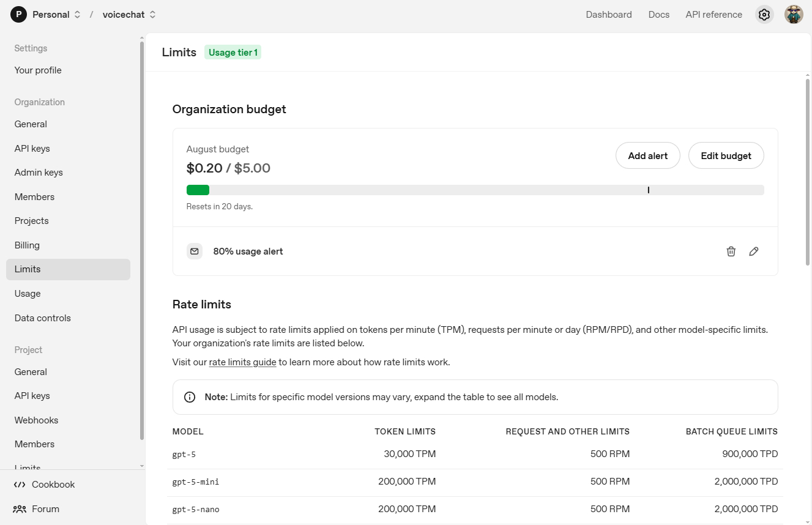Click the "Resets in 20 days." text

pos(220,207)
